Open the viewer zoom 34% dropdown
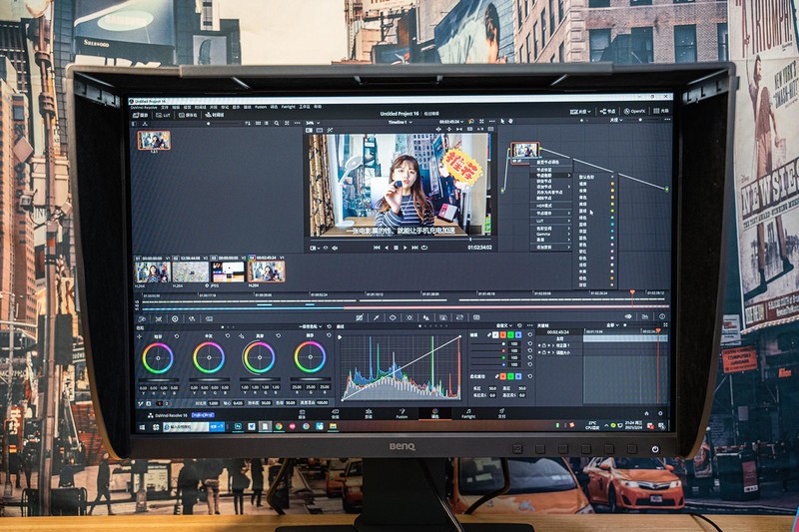Image resolution: width=799 pixels, height=532 pixels. (x=312, y=123)
